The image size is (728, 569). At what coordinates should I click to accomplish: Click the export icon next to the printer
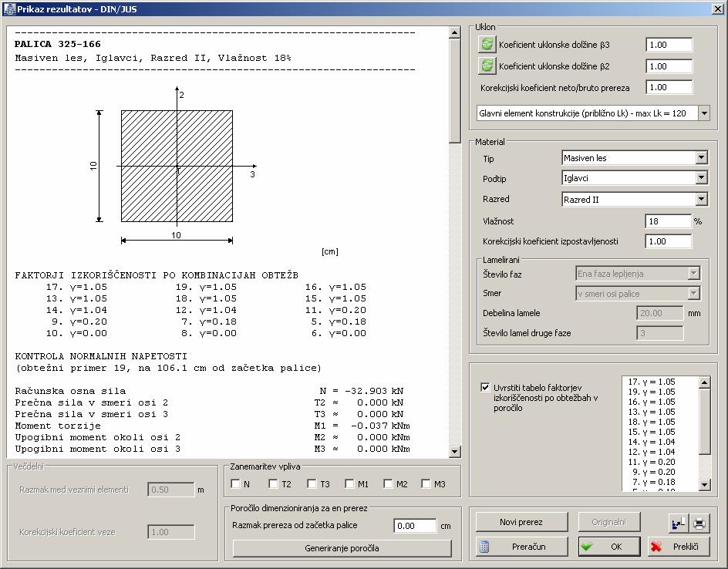tap(678, 524)
